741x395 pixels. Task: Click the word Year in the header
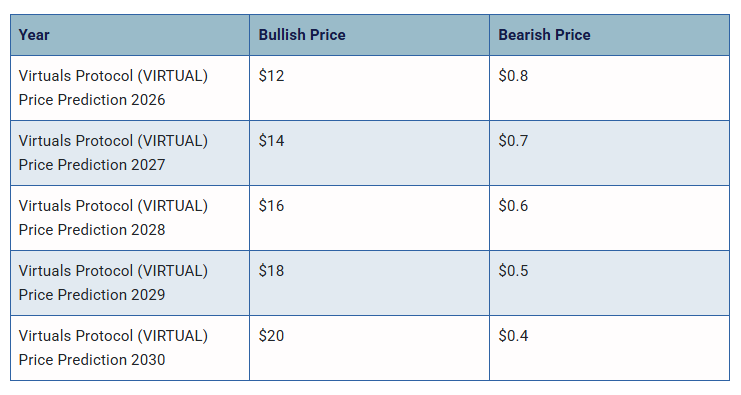pyautogui.click(x=34, y=35)
